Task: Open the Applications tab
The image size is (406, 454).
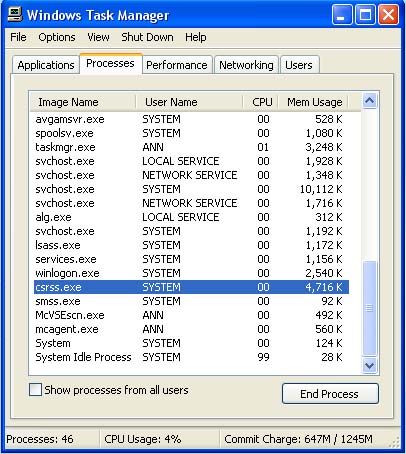Action: pyautogui.click(x=46, y=65)
